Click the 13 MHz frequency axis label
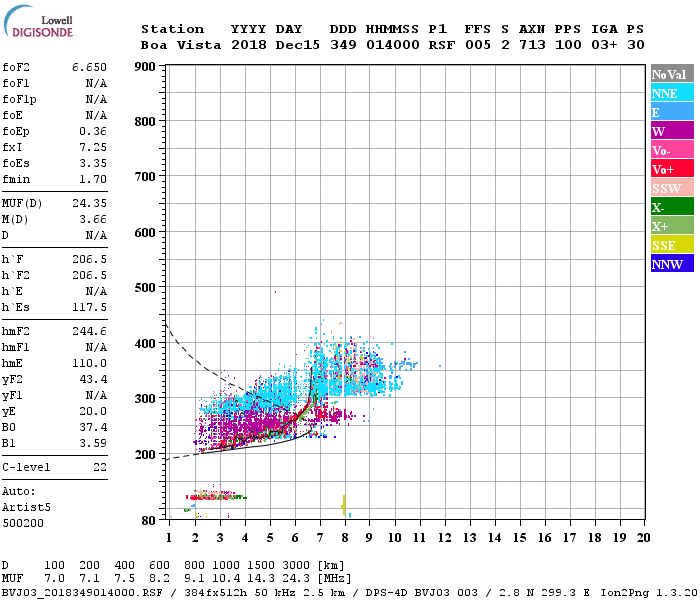The width and height of the screenshot is (700, 600). pyautogui.click(x=469, y=538)
